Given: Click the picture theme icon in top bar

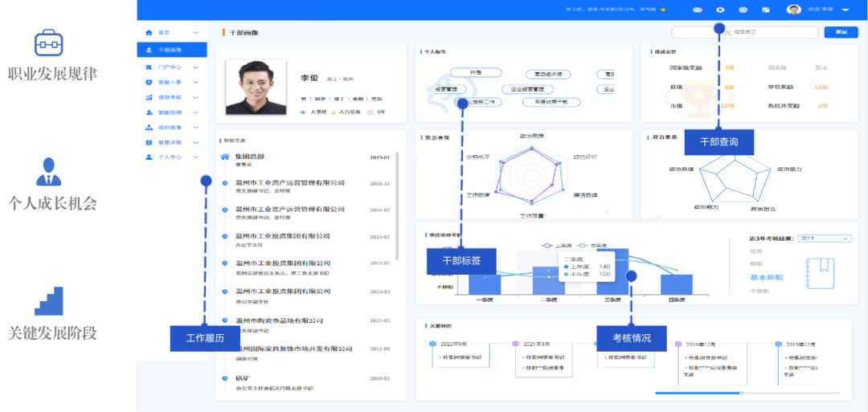Looking at the screenshot, I should pos(766,10).
